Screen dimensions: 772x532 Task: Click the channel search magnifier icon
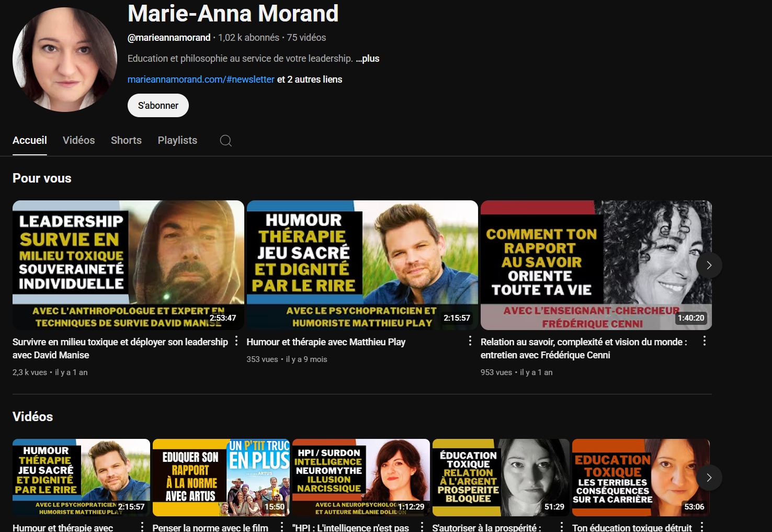pos(225,141)
